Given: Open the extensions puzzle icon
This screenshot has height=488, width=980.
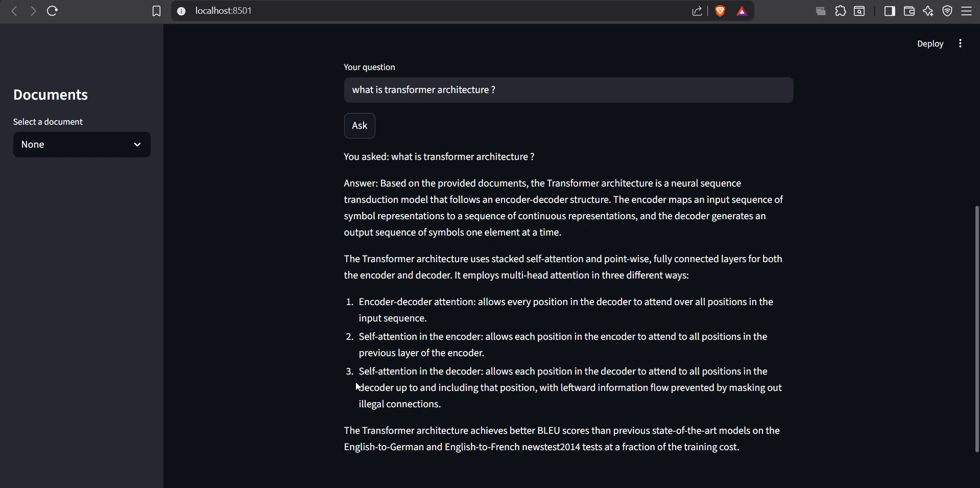Looking at the screenshot, I should [841, 11].
